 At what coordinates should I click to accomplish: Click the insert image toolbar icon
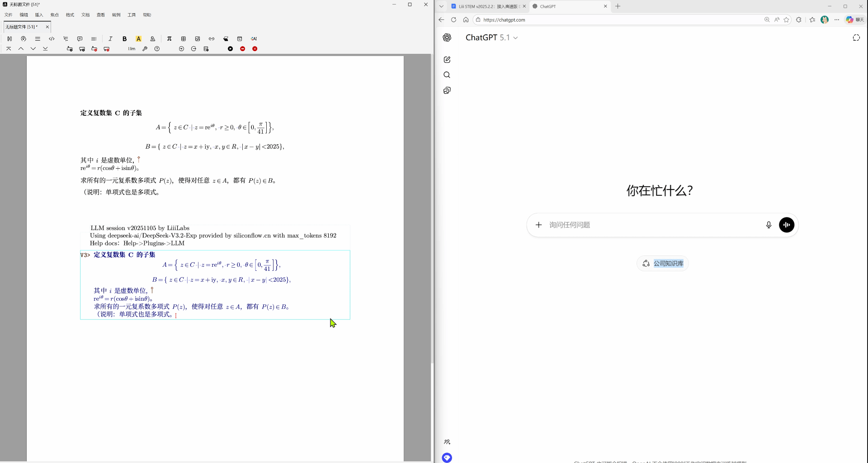coord(198,39)
